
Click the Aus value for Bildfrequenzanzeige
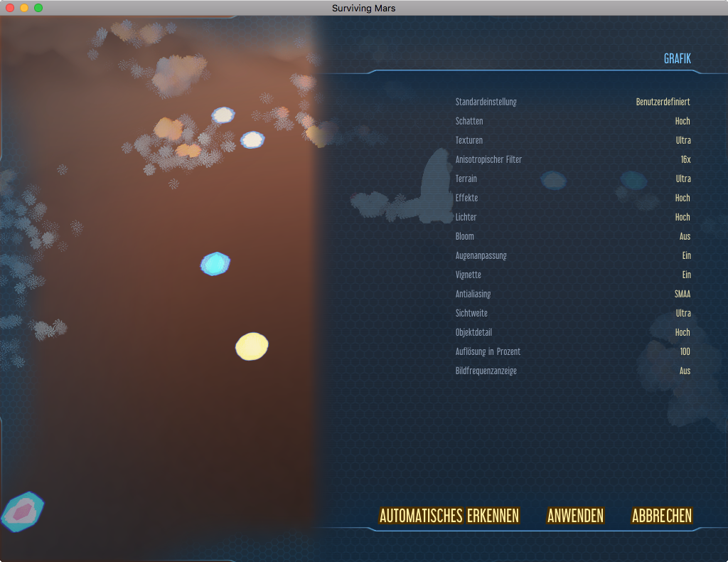pyautogui.click(x=685, y=371)
